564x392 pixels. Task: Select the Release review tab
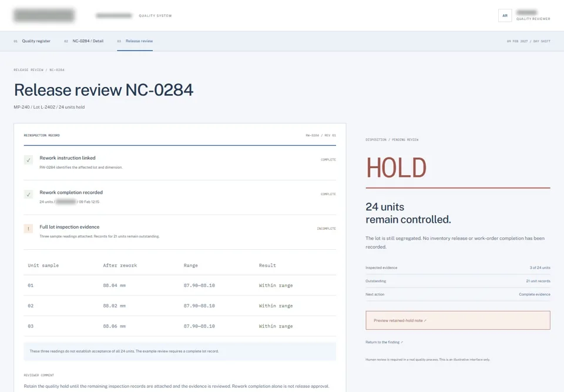click(x=135, y=41)
